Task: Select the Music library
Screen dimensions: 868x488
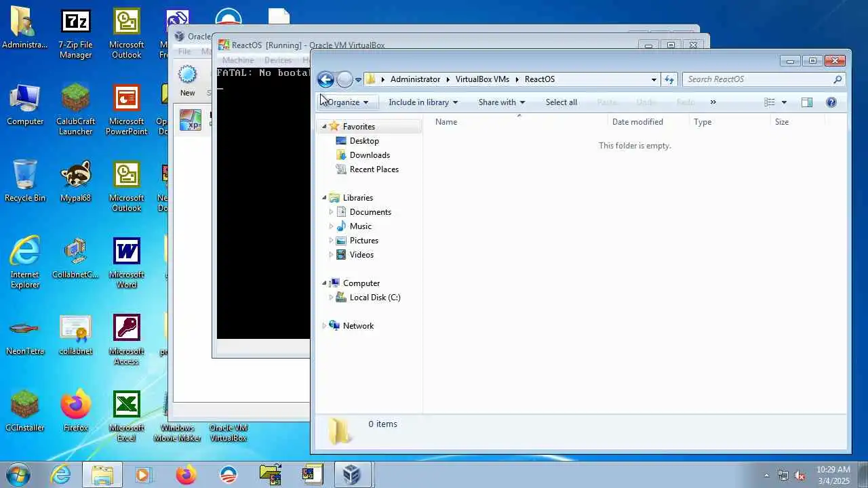Action: (360, 226)
